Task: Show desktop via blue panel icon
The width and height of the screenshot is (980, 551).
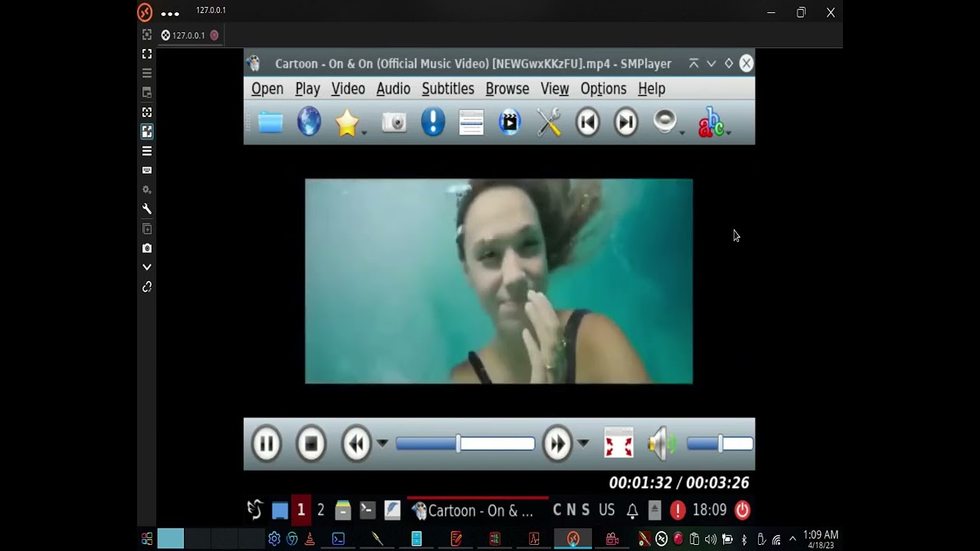Action: coord(280,510)
